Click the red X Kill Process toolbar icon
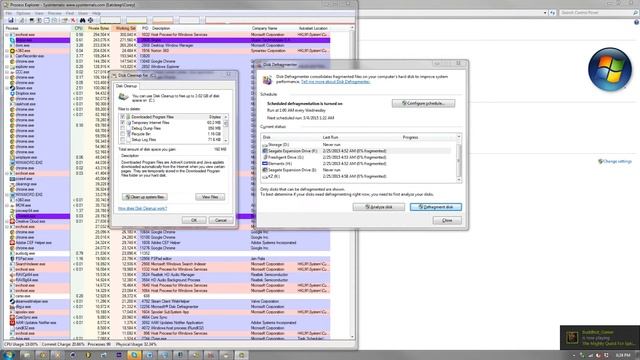The image size is (640, 360). [x=73, y=20]
